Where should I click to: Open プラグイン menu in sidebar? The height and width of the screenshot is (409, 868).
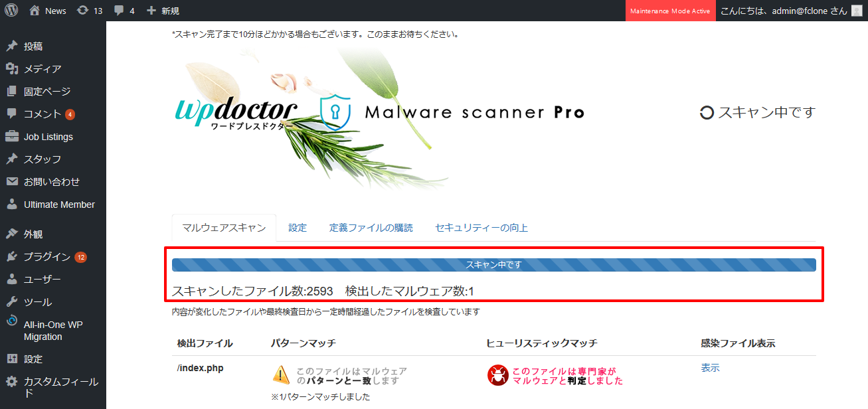click(x=46, y=257)
